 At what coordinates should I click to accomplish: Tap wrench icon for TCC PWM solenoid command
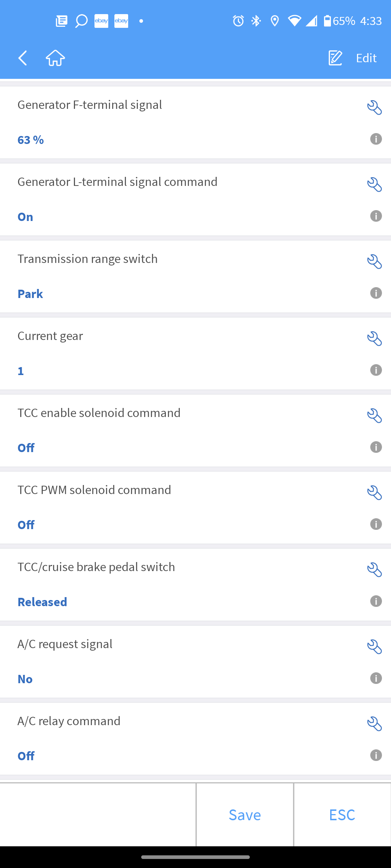tap(374, 493)
